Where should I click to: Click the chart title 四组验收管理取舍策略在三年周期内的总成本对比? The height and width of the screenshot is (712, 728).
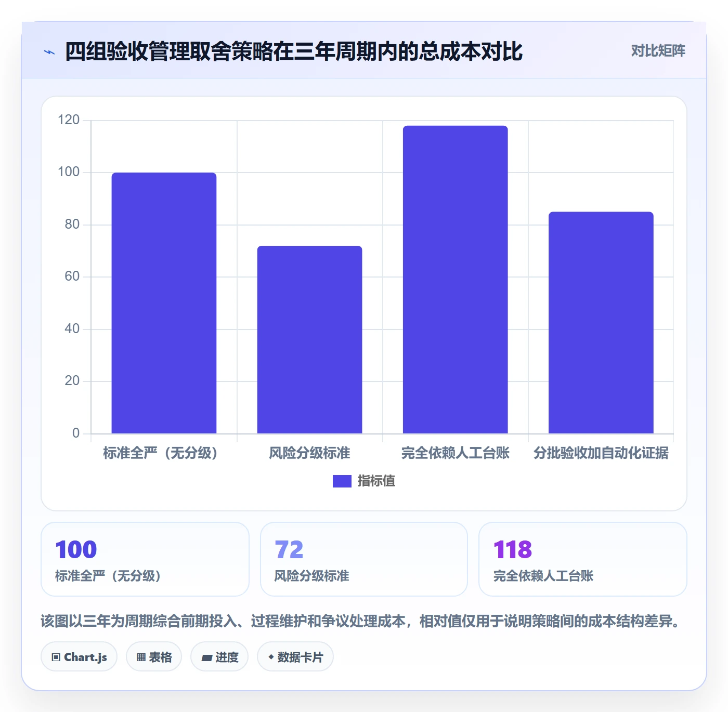coord(294,51)
